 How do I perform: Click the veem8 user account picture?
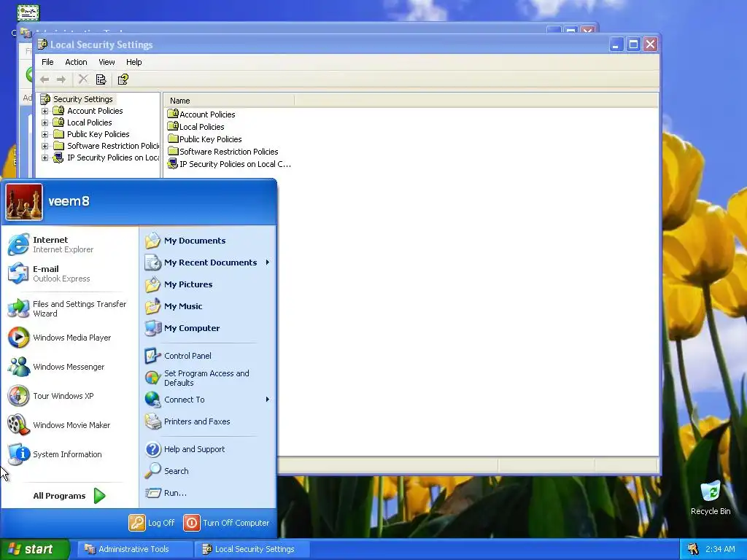click(x=24, y=202)
